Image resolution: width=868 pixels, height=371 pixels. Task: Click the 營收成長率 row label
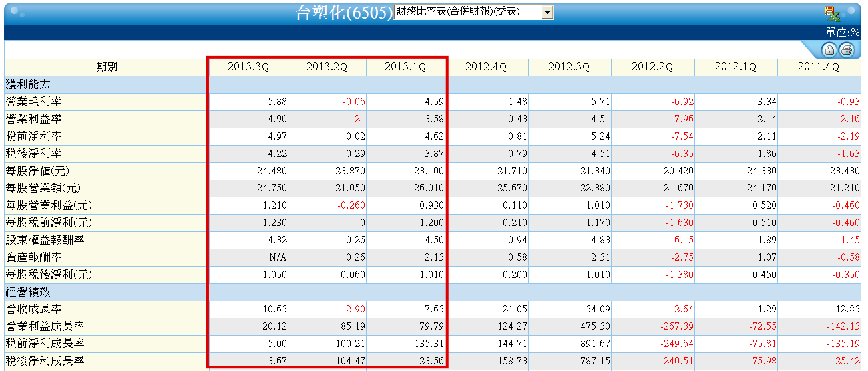click(33, 309)
